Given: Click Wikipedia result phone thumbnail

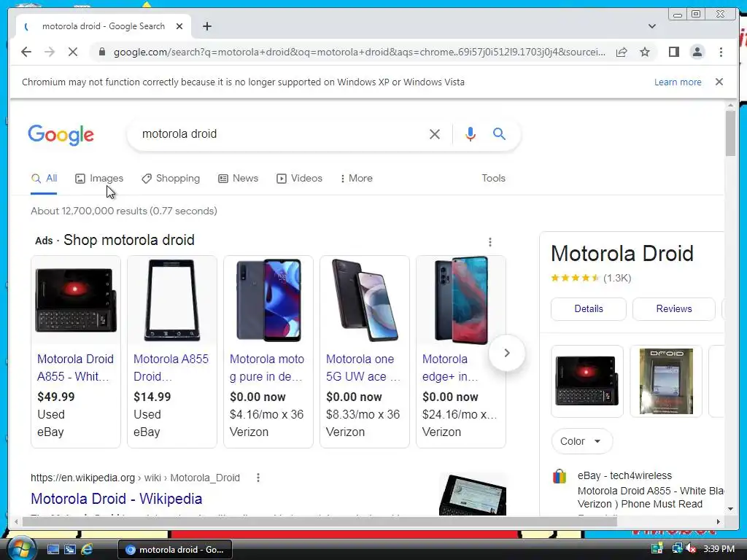Looking at the screenshot, I should [x=473, y=495].
